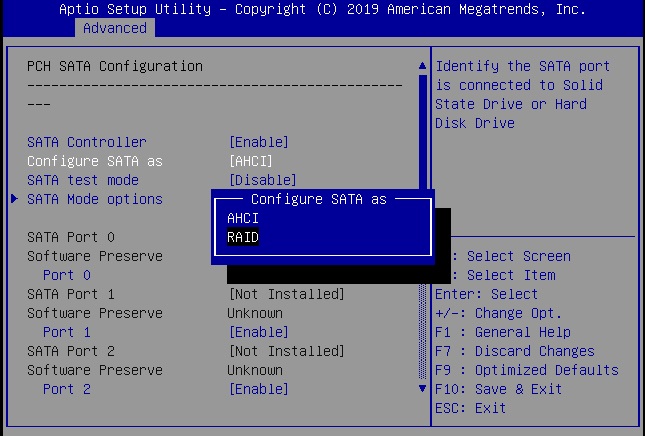The width and height of the screenshot is (645, 436).
Task: Click SATA Port 2 [Not Installed] value
Action: point(286,351)
